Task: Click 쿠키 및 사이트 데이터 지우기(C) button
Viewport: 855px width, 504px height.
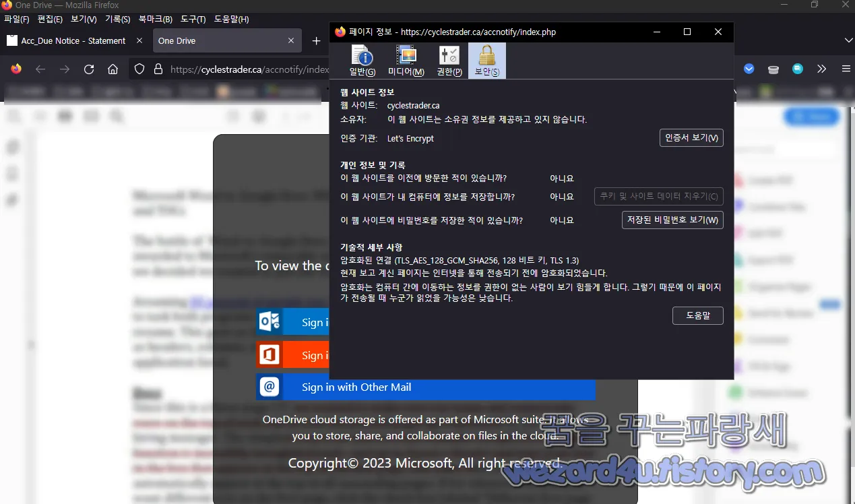Action: [x=659, y=196]
